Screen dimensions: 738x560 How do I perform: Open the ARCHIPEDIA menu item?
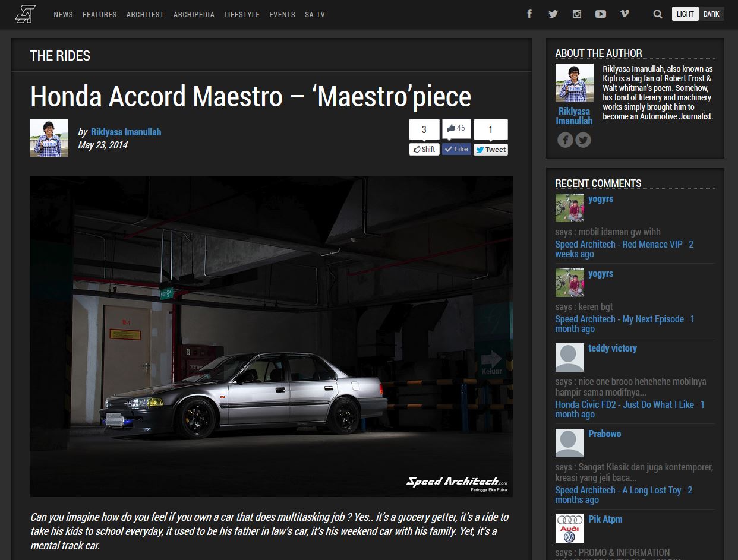coord(194,14)
